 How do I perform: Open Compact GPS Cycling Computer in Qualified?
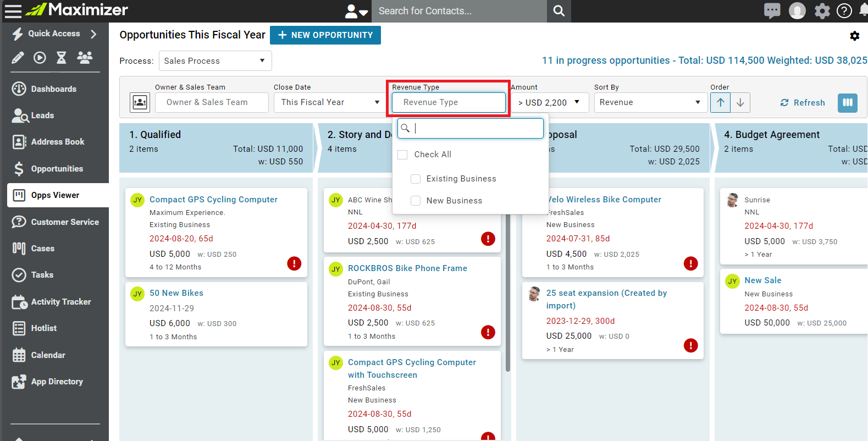213,200
